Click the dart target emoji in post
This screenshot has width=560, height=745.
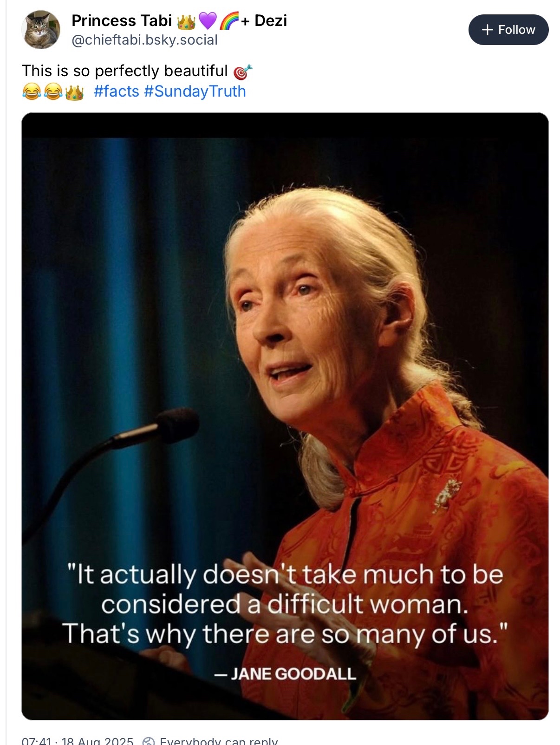coord(242,72)
